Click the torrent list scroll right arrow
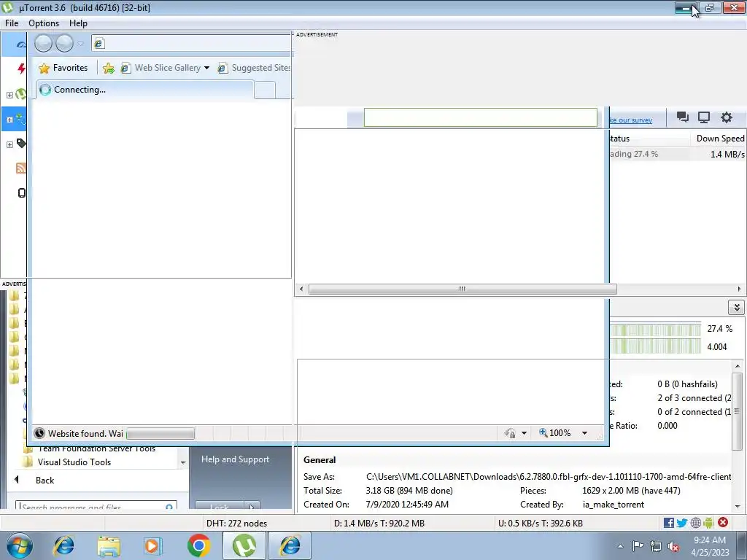747x560 pixels. tap(739, 289)
